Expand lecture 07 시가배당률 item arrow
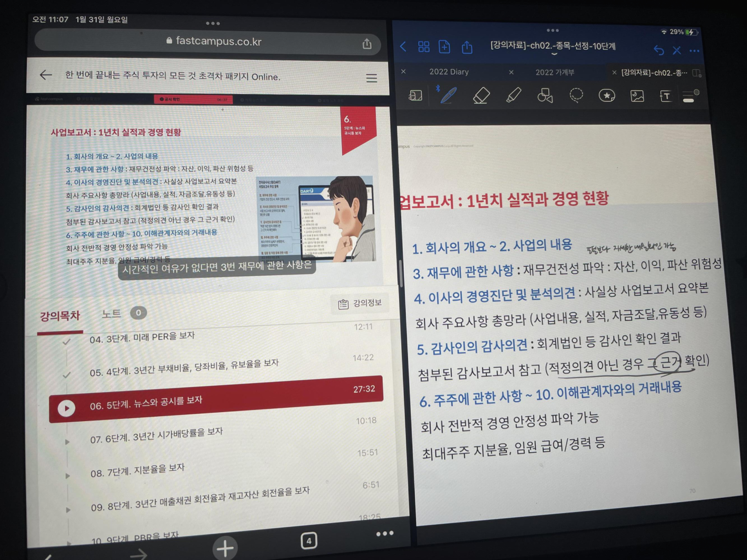Viewport: 747px width, 560px height. point(68,442)
